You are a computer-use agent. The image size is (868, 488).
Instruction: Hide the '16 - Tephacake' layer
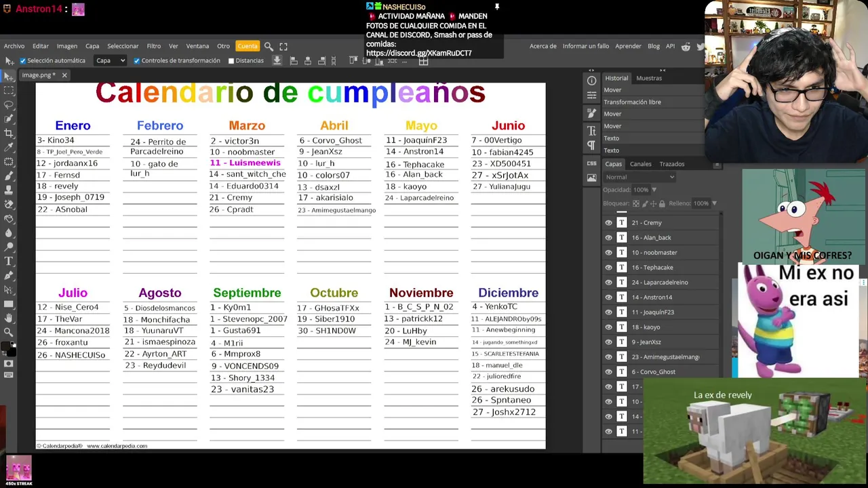[x=608, y=267]
